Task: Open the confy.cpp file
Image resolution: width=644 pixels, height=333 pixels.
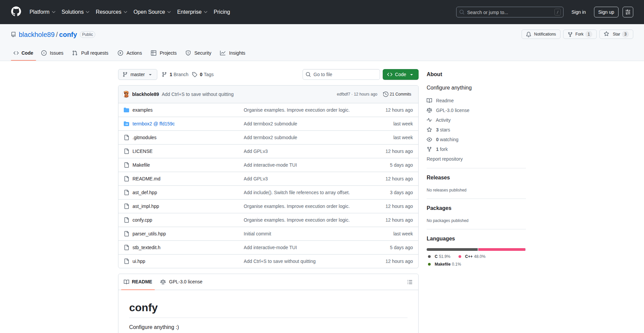Action: click(x=142, y=220)
